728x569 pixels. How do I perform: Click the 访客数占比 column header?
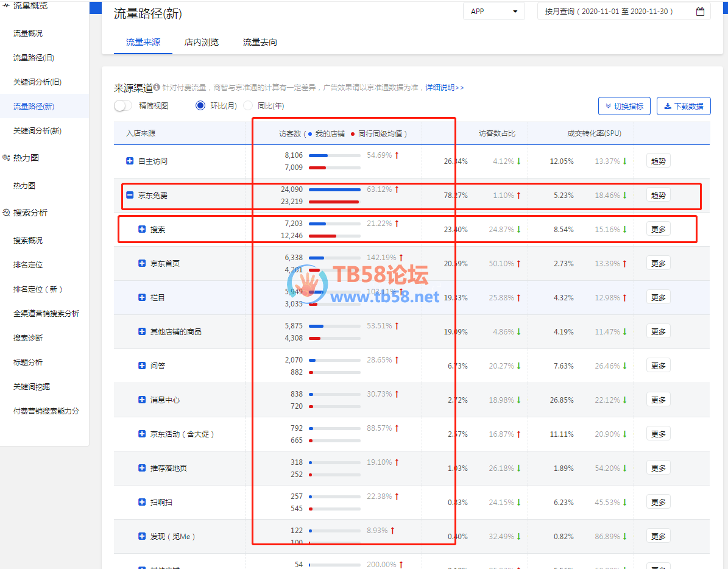pyautogui.click(x=497, y=133)
